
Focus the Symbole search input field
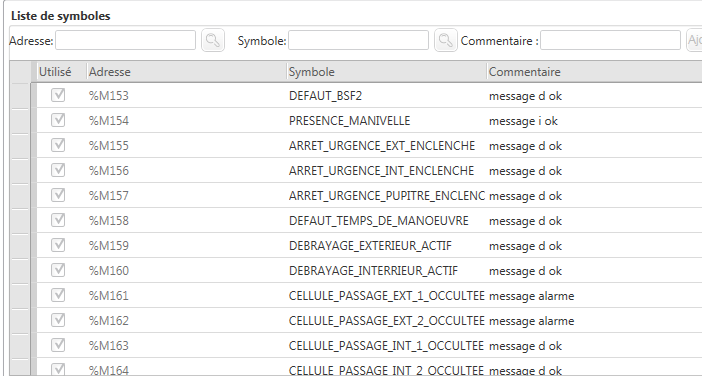tap(358, 40)
